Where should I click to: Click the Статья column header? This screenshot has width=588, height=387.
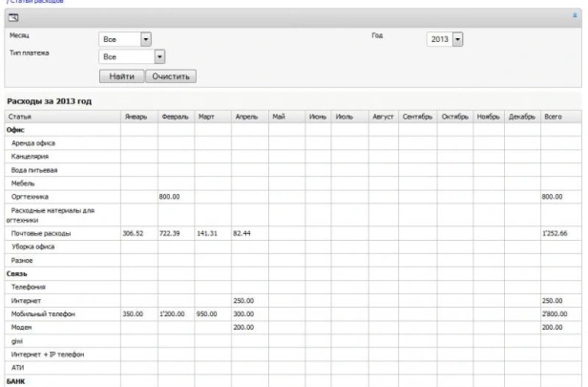pyautogui.click(x=20, y=116)
